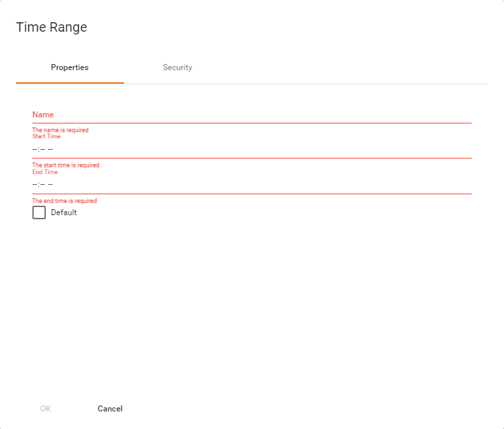504x429 pixels.
Task: Select the AM/PM segment of Start Time
Action: [x=51, y=149]
